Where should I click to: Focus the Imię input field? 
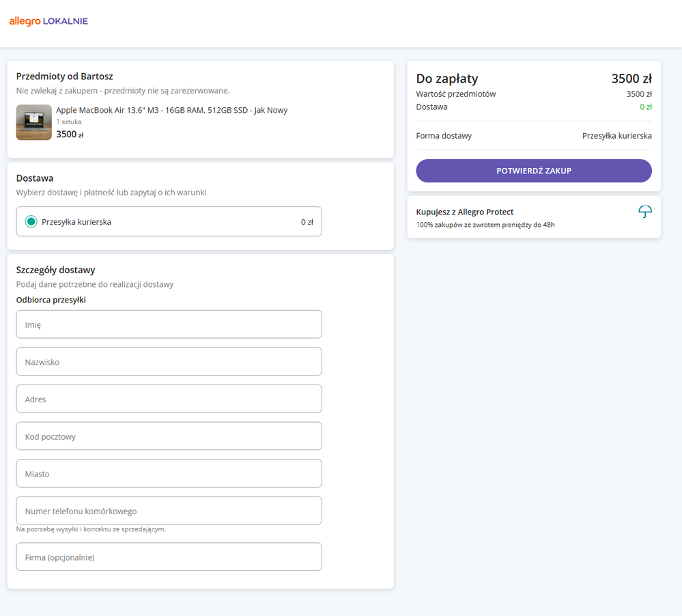169,324
